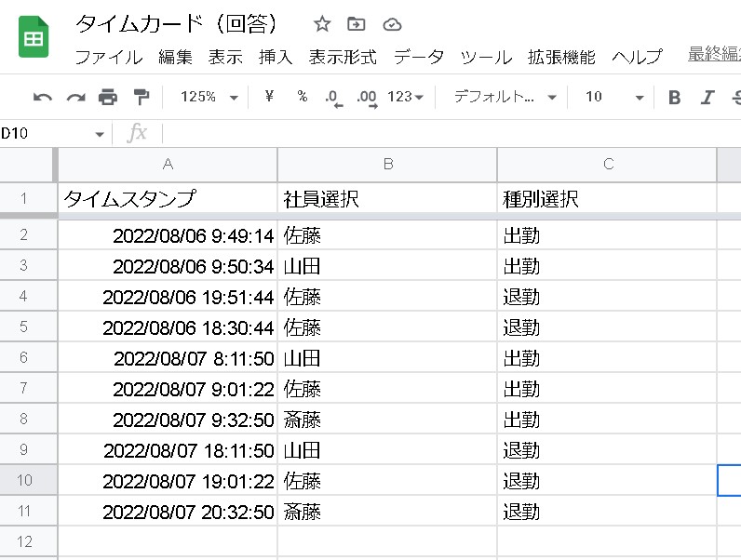741x560 pixels.
Task: Click the move to folder icon
Action: tap(356, 24)
